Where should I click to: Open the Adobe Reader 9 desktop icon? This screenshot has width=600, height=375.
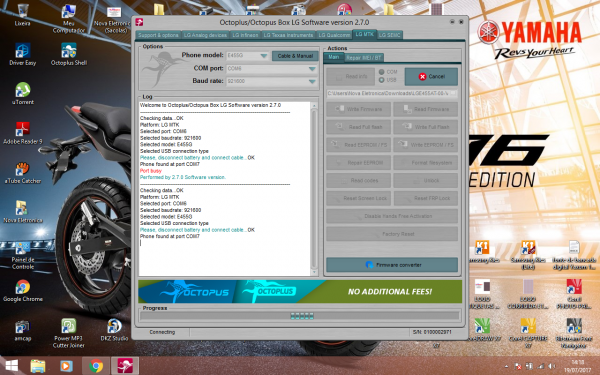pos(23,133)
